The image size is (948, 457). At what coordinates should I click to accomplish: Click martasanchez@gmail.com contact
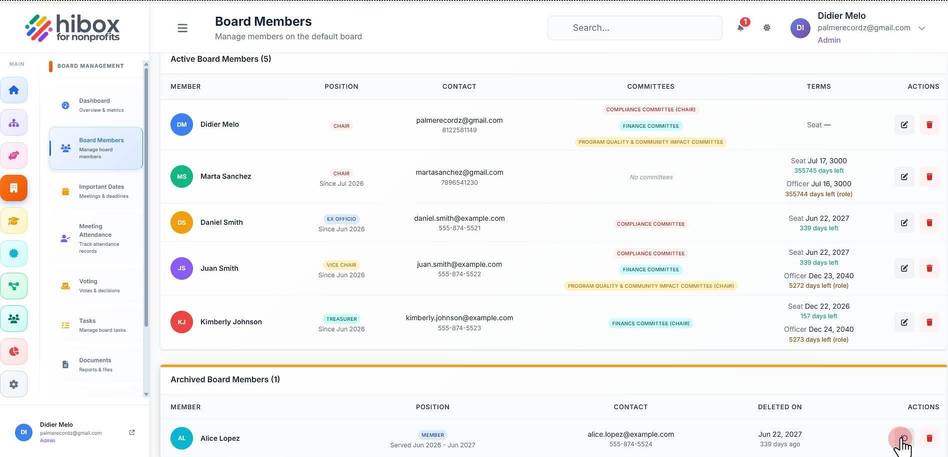tap(459, 172)
